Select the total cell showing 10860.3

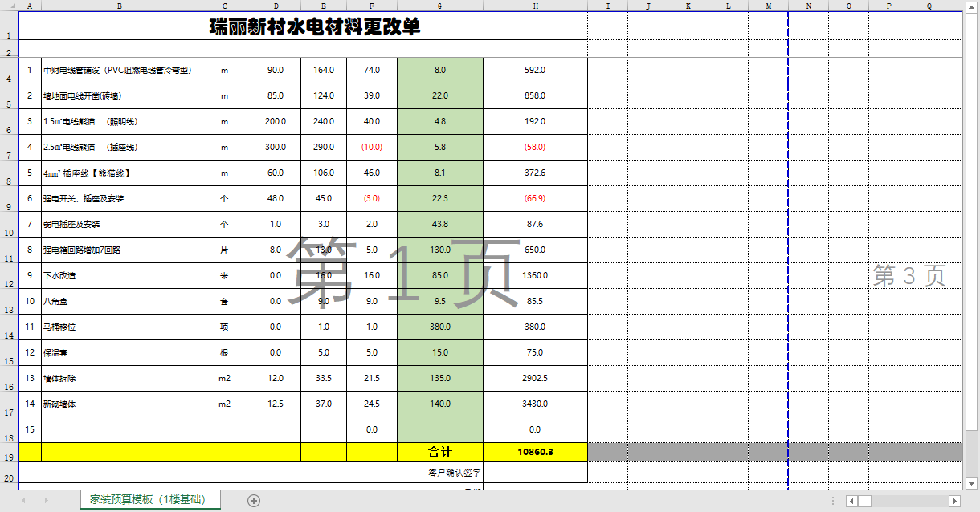click(x=535, y=452)
